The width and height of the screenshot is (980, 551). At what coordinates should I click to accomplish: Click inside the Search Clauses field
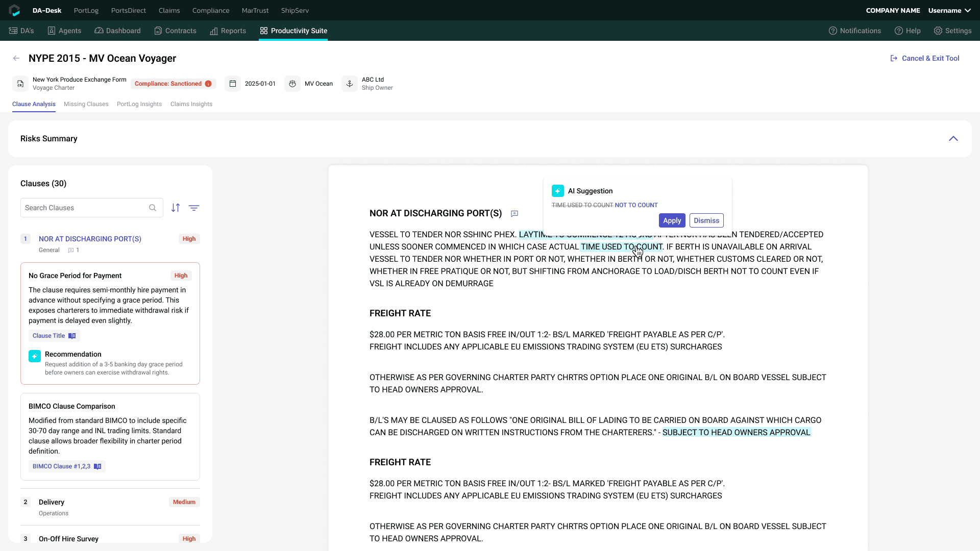[92, 208]
